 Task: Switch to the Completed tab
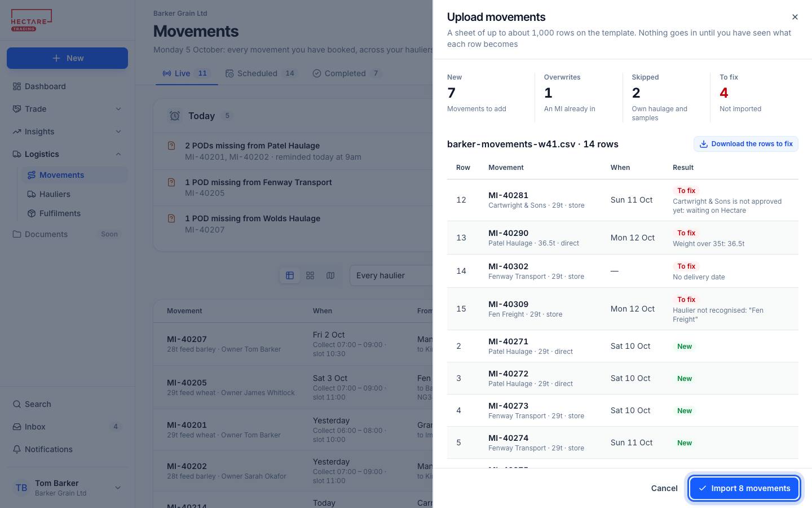point(347,73)
